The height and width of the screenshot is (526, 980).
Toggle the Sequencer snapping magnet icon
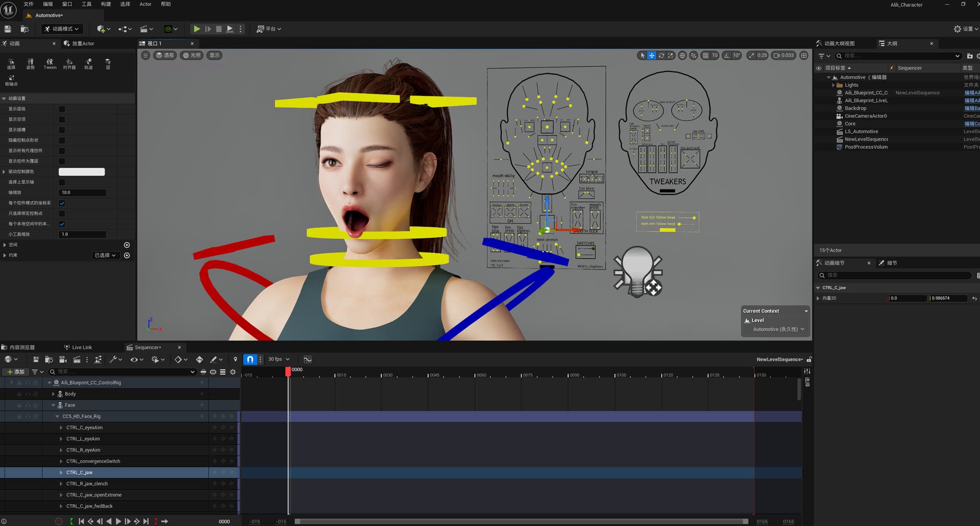250,360
